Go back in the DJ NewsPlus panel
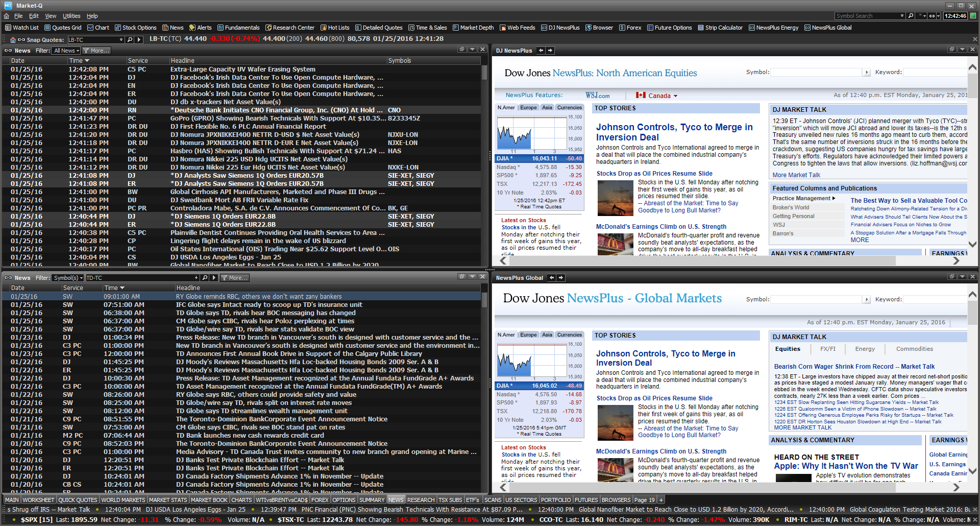 [541, 51]
